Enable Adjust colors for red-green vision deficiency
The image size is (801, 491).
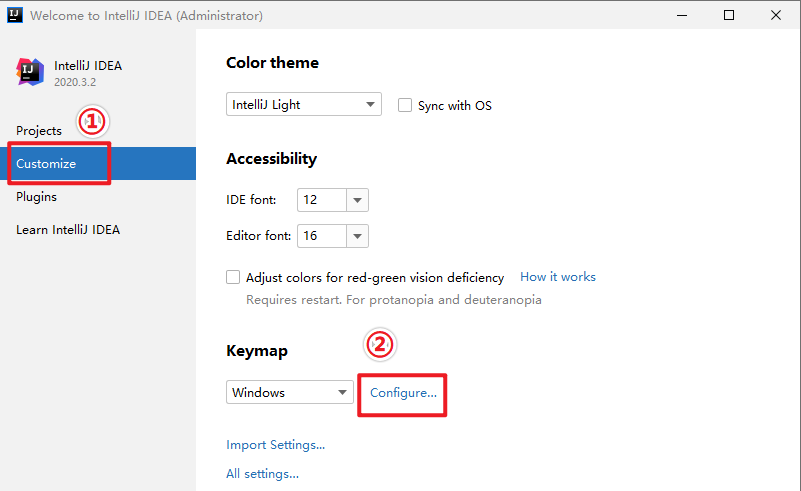click(233, 277)
